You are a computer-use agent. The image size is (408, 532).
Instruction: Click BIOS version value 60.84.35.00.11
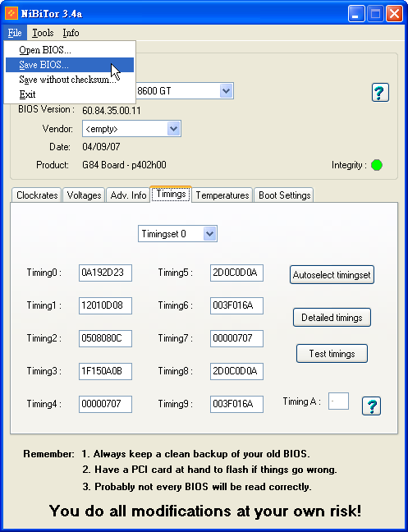112,111
